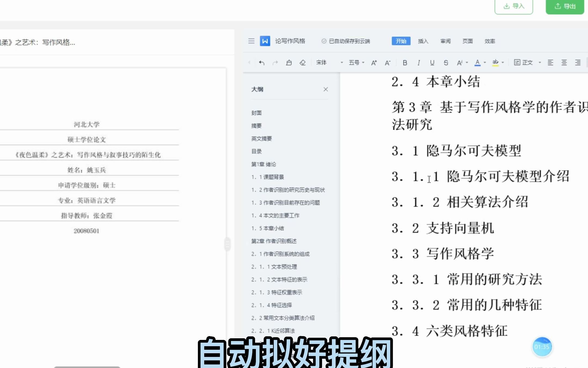Click 姓名:姚玉兵 on the cover preview
Image resolution: width=588 pixels, height=368 pixels.
[x=87, y=170]
